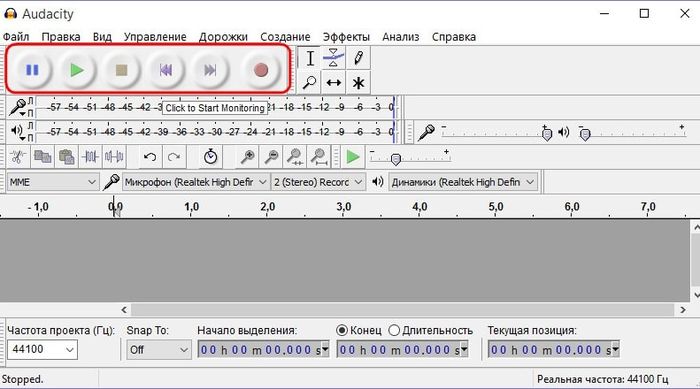Open the Дорожки menu
The height and width of the screenshot is (389, 700).
[223, 37]
